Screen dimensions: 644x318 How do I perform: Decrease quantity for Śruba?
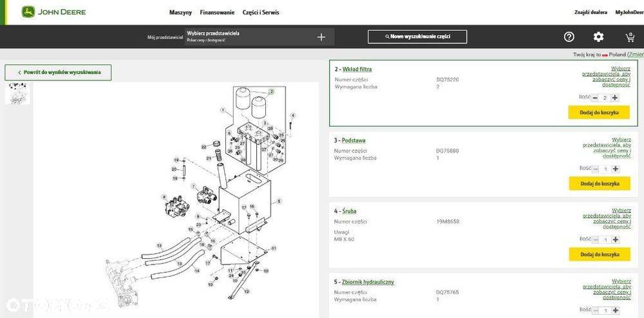pyautogui.click(x=596, y=239)
